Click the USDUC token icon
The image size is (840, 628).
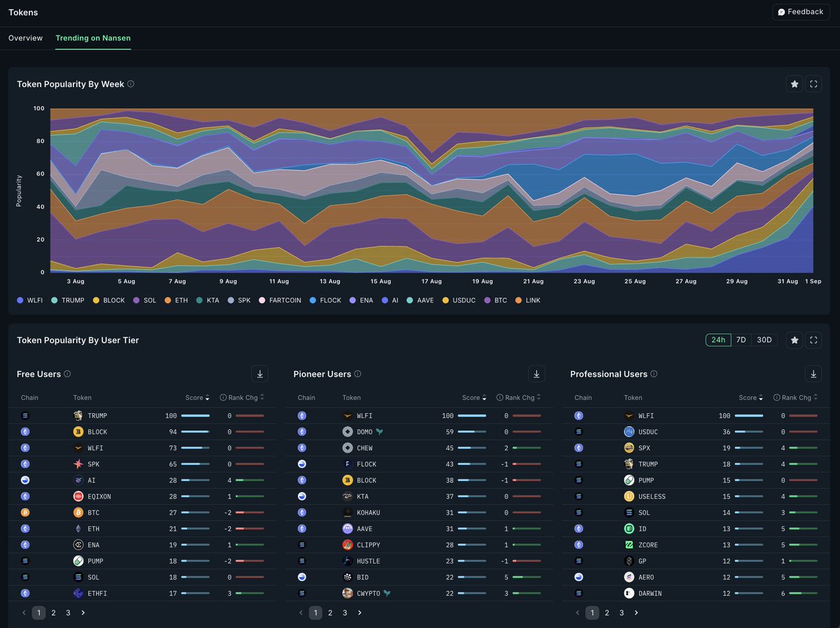629,432
